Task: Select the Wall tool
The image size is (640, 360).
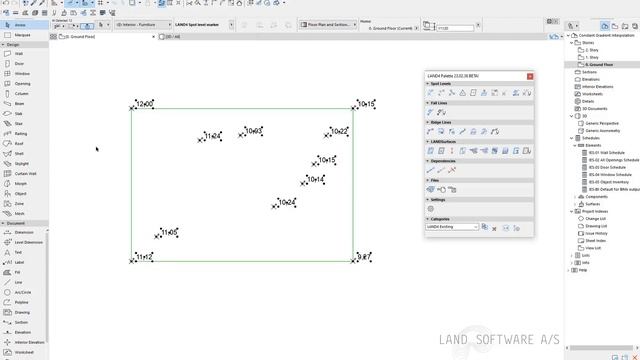Action: (x=24, y=53)
